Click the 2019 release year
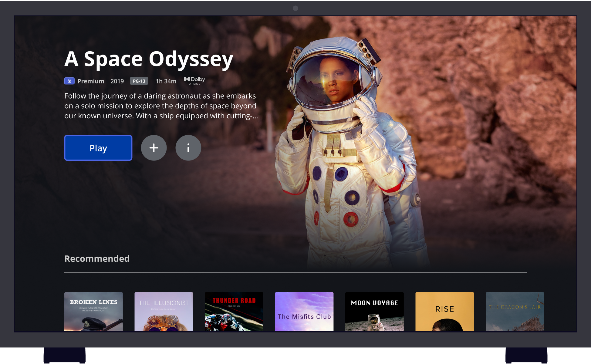Screen dimensions: 591x364 pyautogui.click(x=117, y=81)
